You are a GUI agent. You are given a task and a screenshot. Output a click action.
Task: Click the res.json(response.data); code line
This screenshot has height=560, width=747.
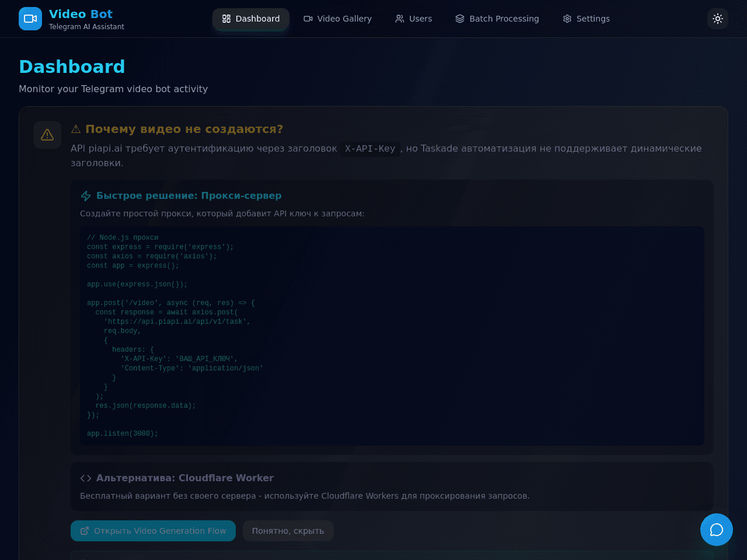pos(146,406)
